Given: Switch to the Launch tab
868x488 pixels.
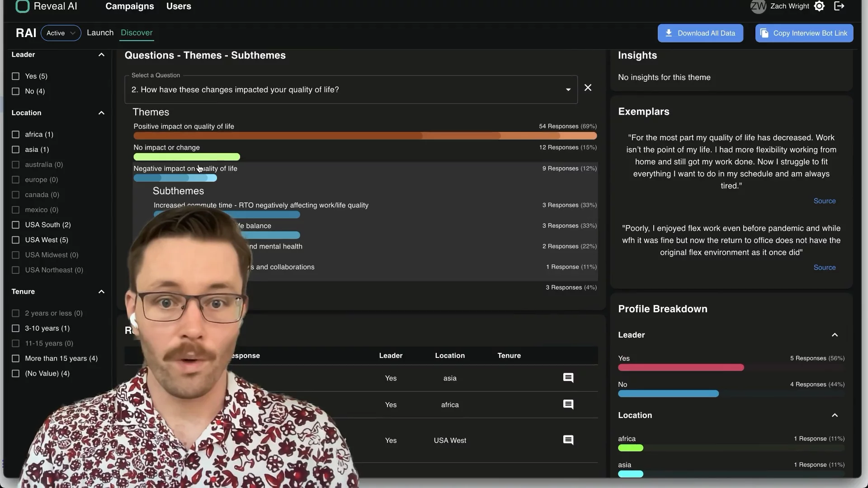Looking at the screenshot, I should point(100,33).
